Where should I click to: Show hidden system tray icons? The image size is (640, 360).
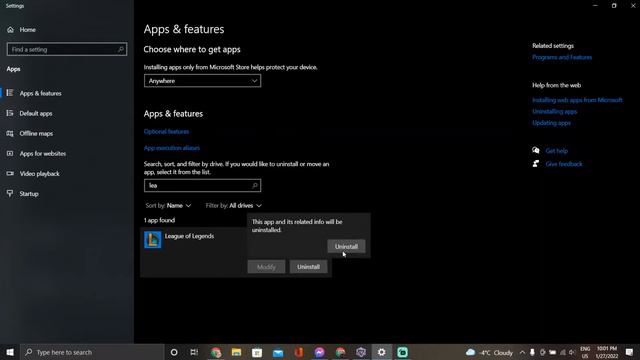522,352
